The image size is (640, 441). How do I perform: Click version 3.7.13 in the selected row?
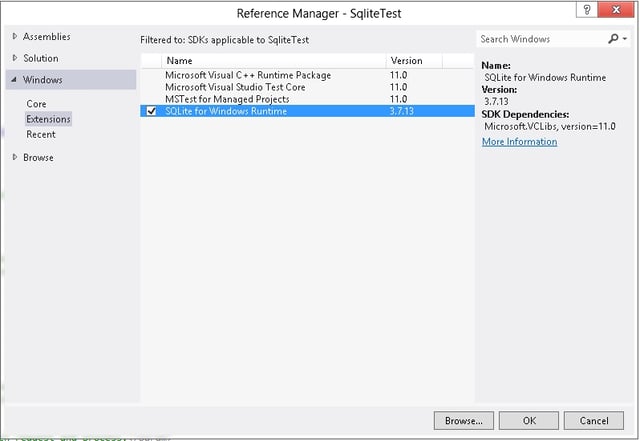(402, 111)
